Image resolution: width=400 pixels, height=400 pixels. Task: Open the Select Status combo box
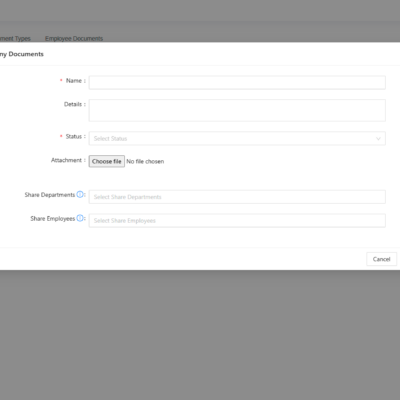pos(237,138)
